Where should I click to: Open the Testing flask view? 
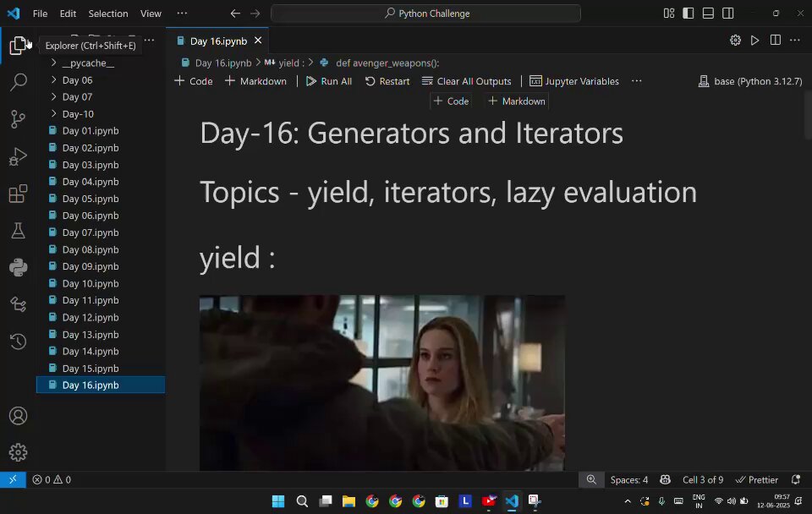pyautogui.click(x=18, y=231)
